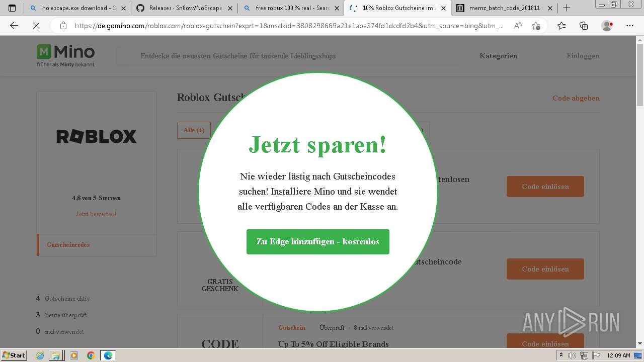
Task: Click the Roblox logo image
Action: [96, 136]
